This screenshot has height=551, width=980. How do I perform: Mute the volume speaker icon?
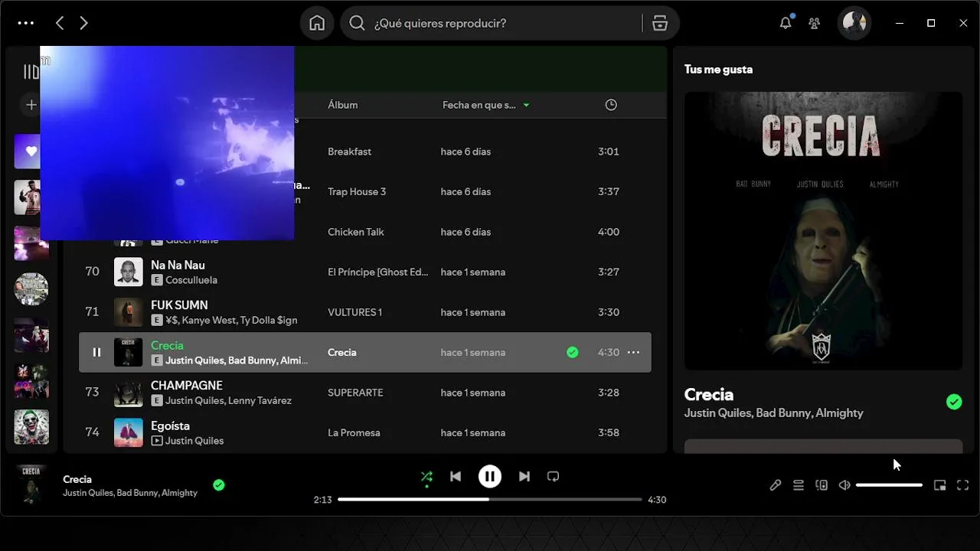click(x=844, y=485)
